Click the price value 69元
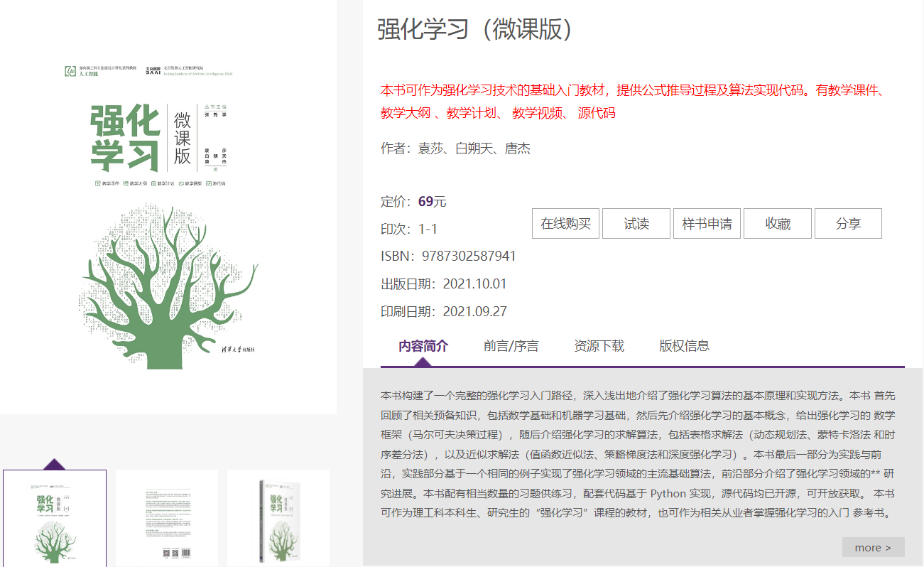 [432, 201]
